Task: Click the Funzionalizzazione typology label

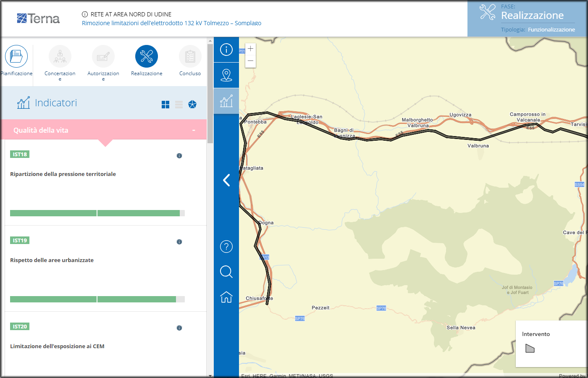Action: 551,30
